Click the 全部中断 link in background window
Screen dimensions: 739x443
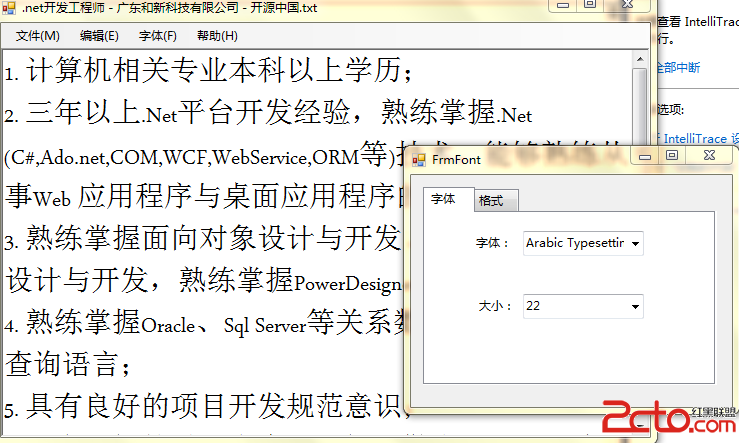[x=678, y=67]
